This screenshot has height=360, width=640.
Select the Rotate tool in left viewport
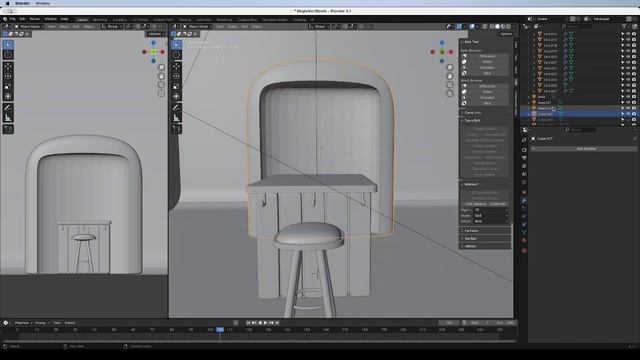8,76
